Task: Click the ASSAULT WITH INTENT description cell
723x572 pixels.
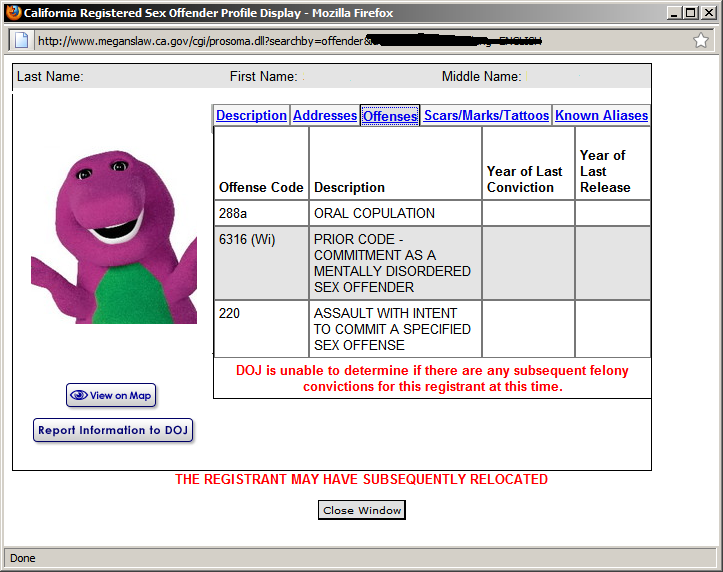Action: 396,329
